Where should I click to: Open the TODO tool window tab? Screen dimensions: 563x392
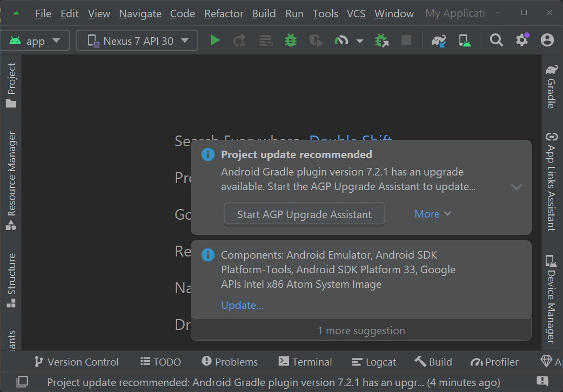coord(160,362)
